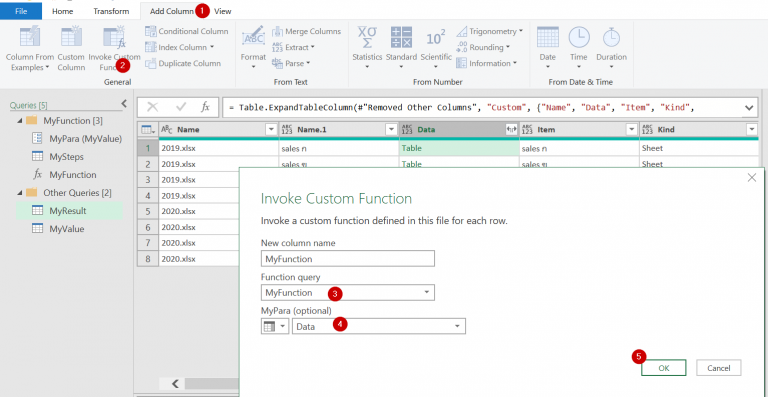Close the Invoke Custom Function dialog

[751, 178]
